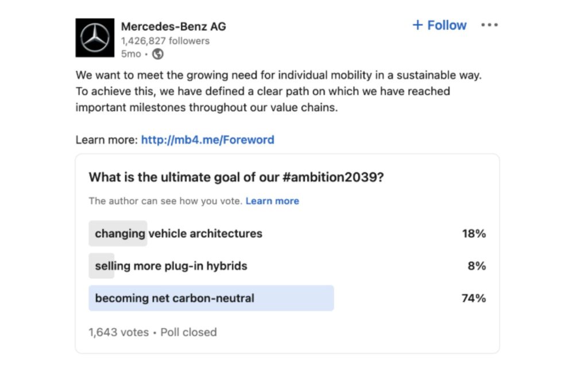Viewport: 588px width, 392px height.
Task: Click the 1,426,827 followers count
Action: click(165, 41)
